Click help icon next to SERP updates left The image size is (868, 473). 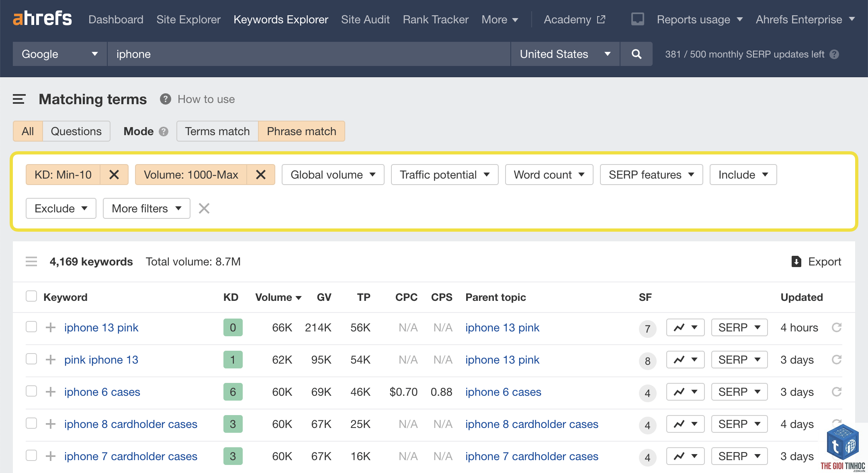coord(834,54)
